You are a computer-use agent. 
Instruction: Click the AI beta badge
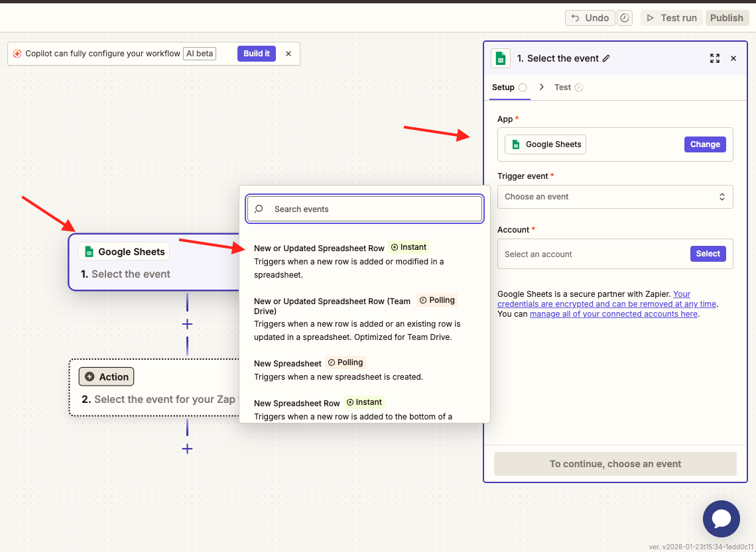200,54
